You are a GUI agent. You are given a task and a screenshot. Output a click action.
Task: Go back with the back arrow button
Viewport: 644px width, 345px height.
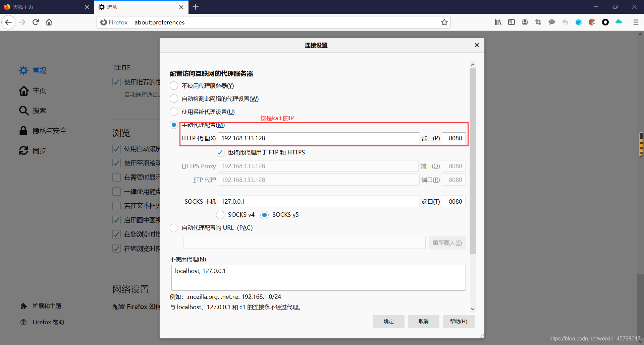pyautogui.click(x=8, y=22)
